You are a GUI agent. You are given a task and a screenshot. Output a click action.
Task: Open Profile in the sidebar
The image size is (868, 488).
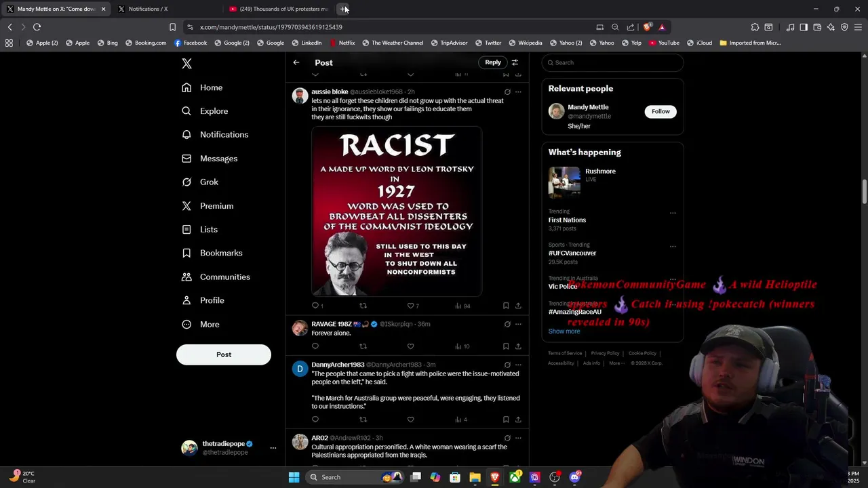coord(203,300)
